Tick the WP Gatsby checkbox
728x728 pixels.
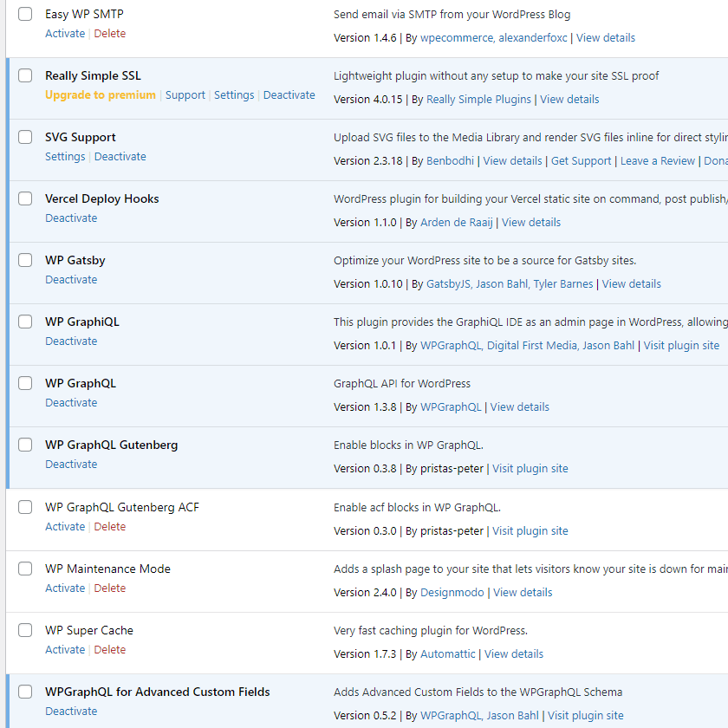point(25,260)
